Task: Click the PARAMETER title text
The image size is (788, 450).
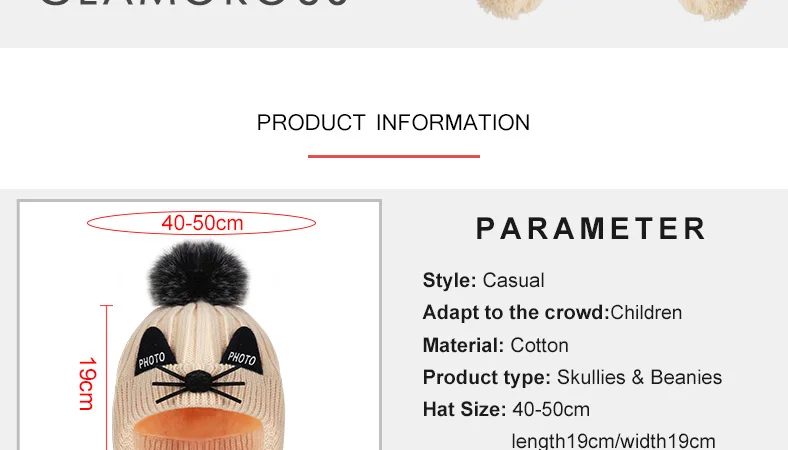Action: click(592, 228)
